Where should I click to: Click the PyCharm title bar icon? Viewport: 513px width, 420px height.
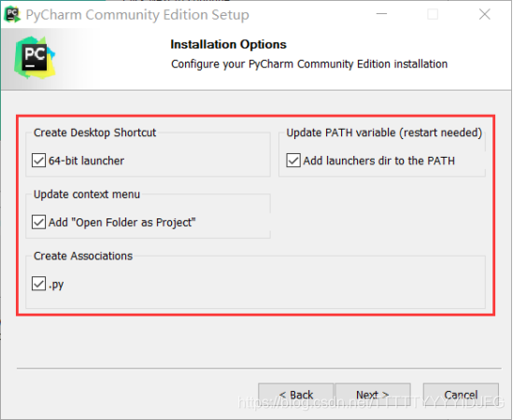point(12,14)
